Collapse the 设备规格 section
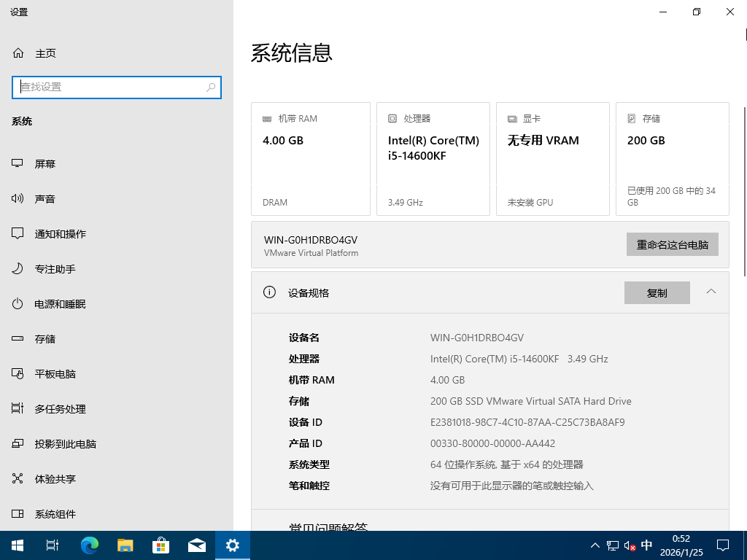 pyautogui.click(x=711, y=290)
